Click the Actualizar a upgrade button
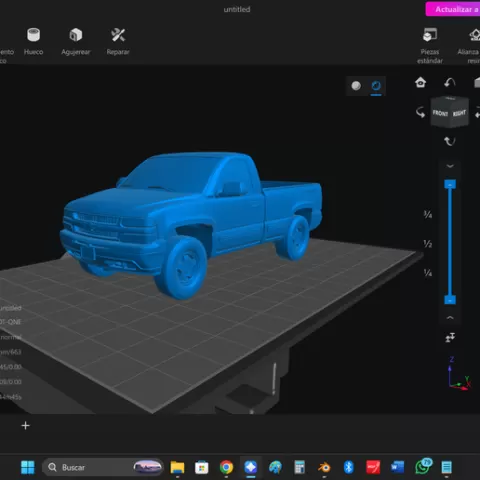 pyautogui.click(x=453, y=9)
